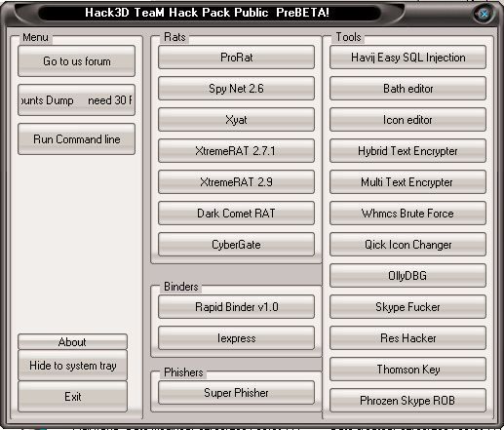Choose Multi Text Encrypter
This screenshot has width=504, height=430.
pos(407,182)
